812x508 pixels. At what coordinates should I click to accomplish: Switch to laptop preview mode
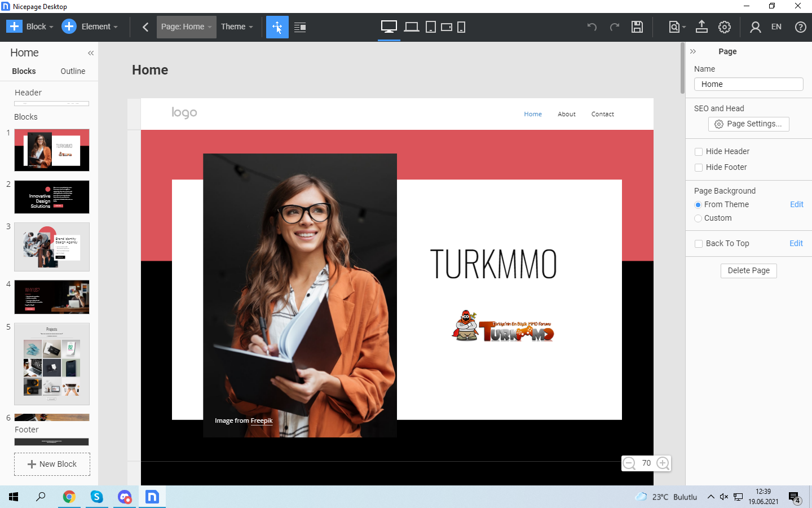pyautogui.click(x=412, y=27)
